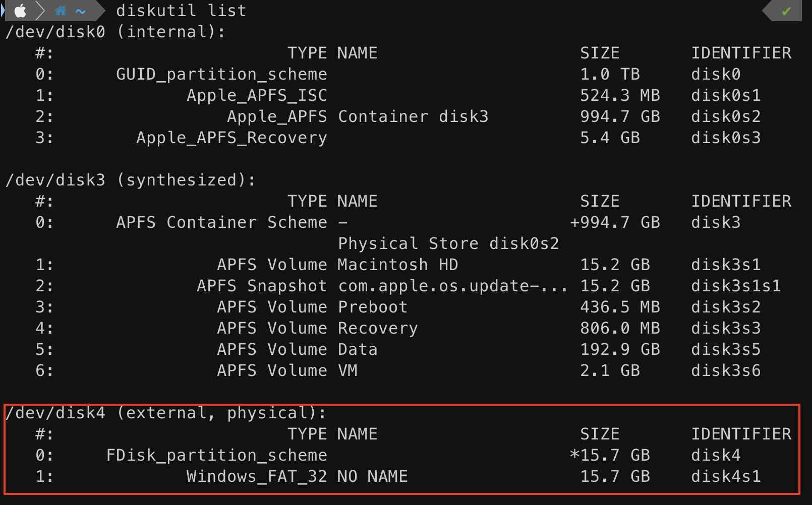The image size is (812, 505).
Task: Click the '192.9 GB' size value
Action: coord(620,349)
